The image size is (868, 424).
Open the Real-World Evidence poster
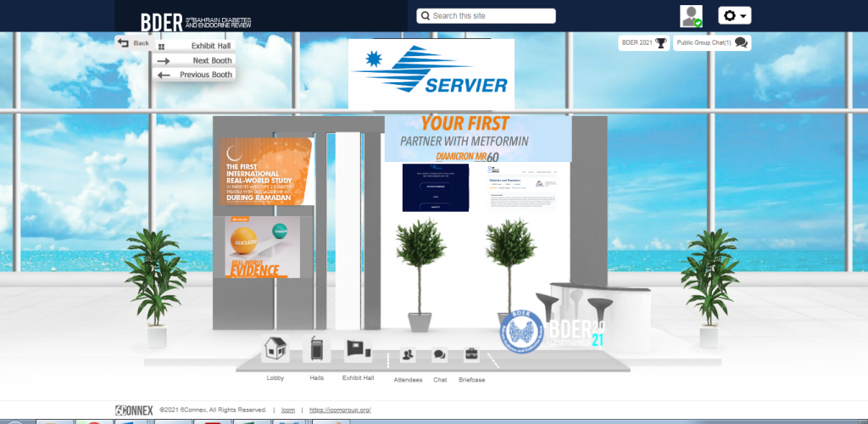[262, 247]
